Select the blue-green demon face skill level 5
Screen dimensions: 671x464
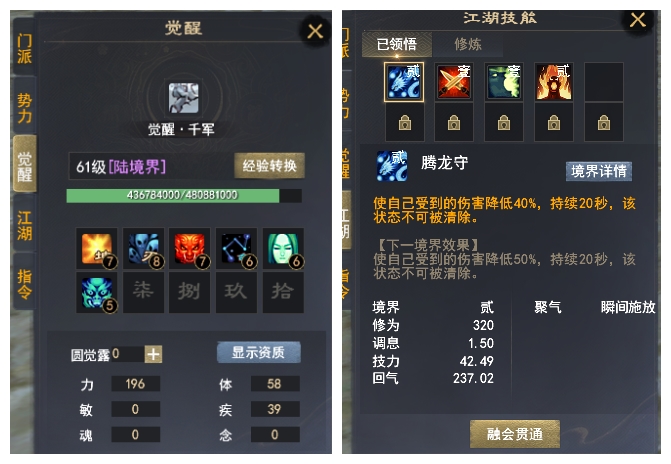[97, 293]
